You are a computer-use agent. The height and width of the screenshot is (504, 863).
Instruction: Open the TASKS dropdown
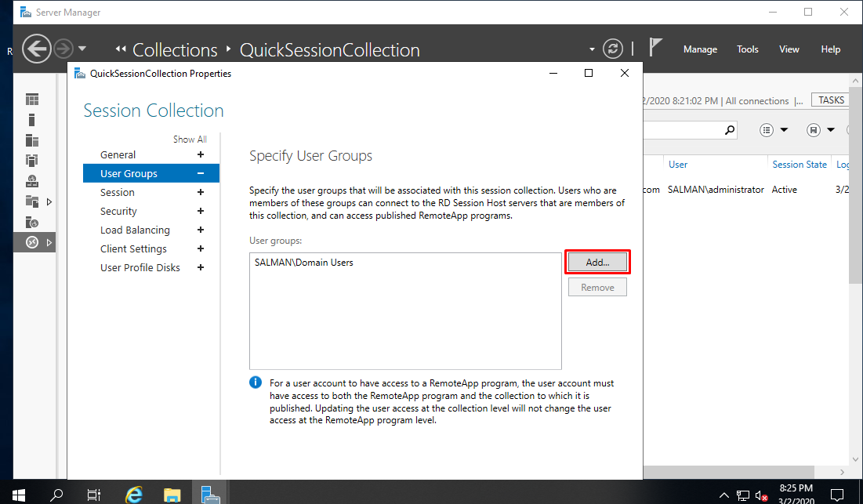pos(832,100)
